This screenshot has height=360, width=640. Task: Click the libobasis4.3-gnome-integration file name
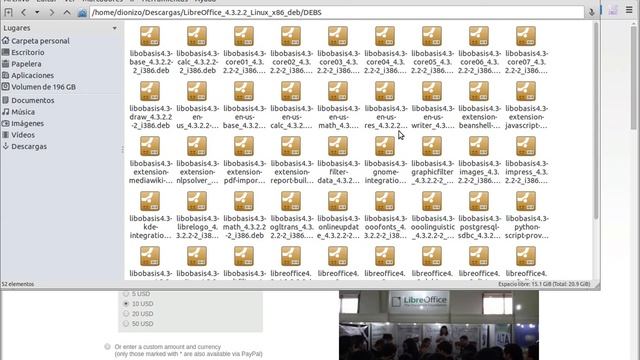[385, 172]
